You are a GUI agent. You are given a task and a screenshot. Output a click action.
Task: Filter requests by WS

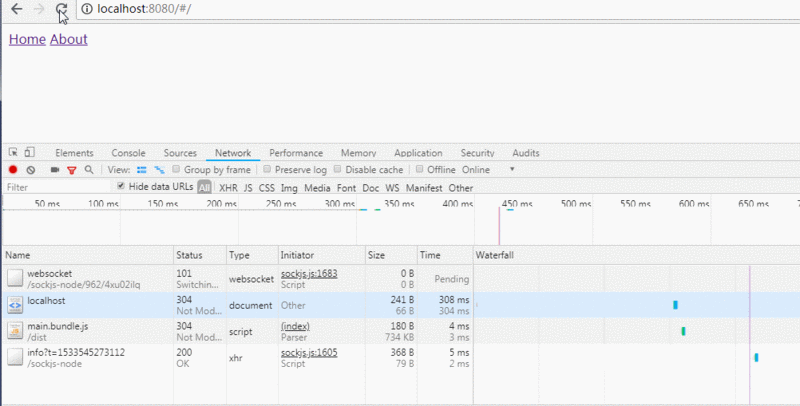[x=392, y=188]
